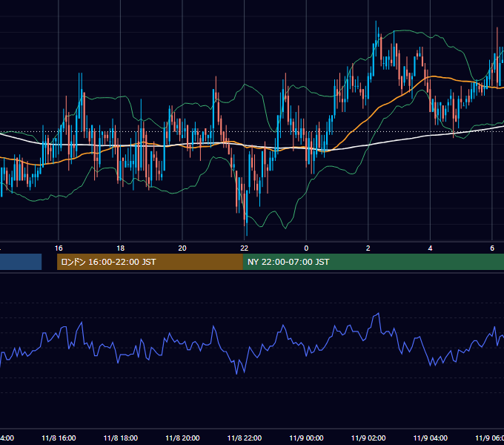Click the 11/8 20:00 time label

pos(182,438)
